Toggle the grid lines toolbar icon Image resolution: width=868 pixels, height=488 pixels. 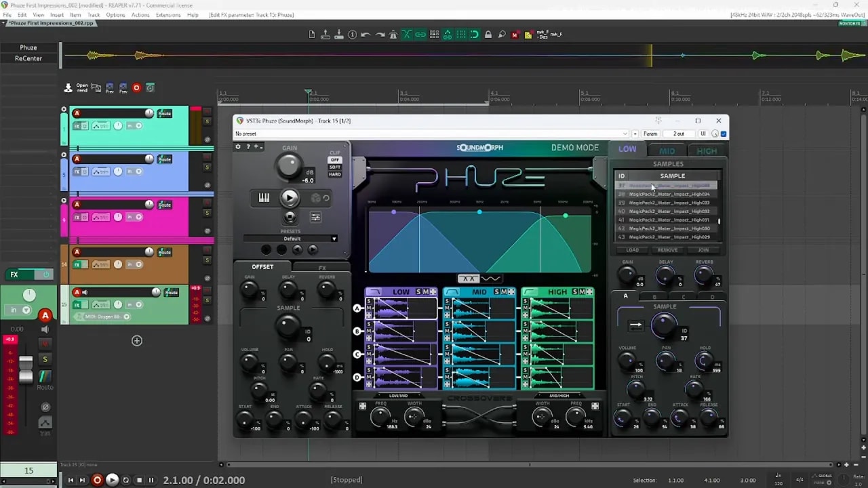[x=461, y=35]
